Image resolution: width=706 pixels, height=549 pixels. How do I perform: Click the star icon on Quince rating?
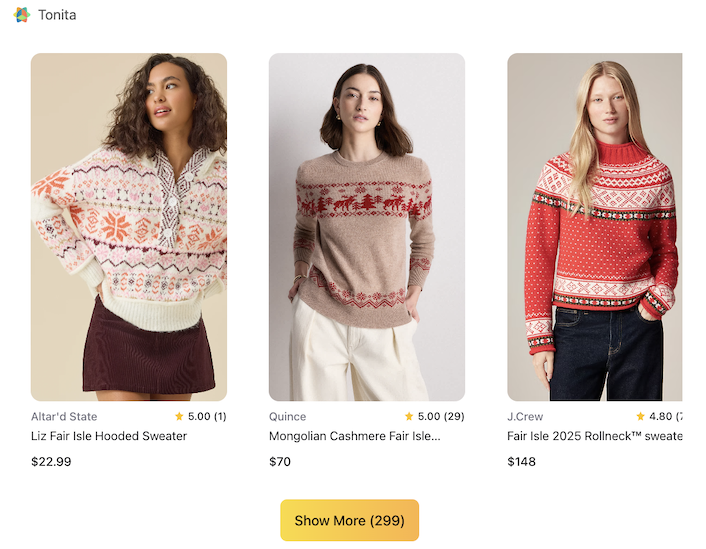pos(409,416)
